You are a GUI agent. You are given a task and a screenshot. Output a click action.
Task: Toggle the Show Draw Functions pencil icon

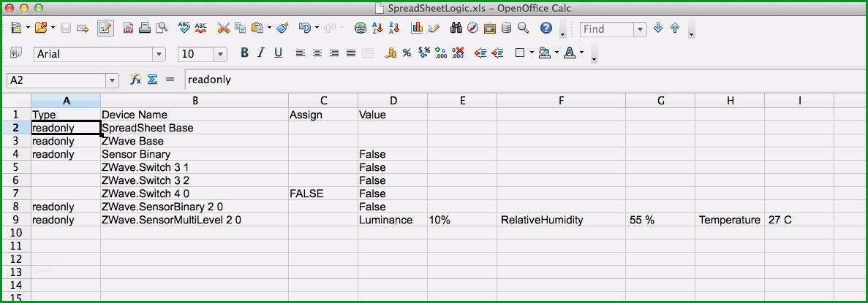434,28
